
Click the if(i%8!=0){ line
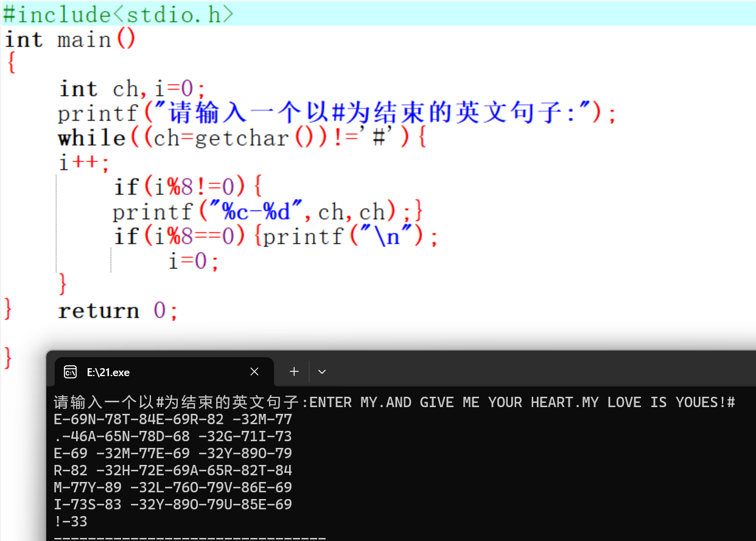(x=188, y=186)
